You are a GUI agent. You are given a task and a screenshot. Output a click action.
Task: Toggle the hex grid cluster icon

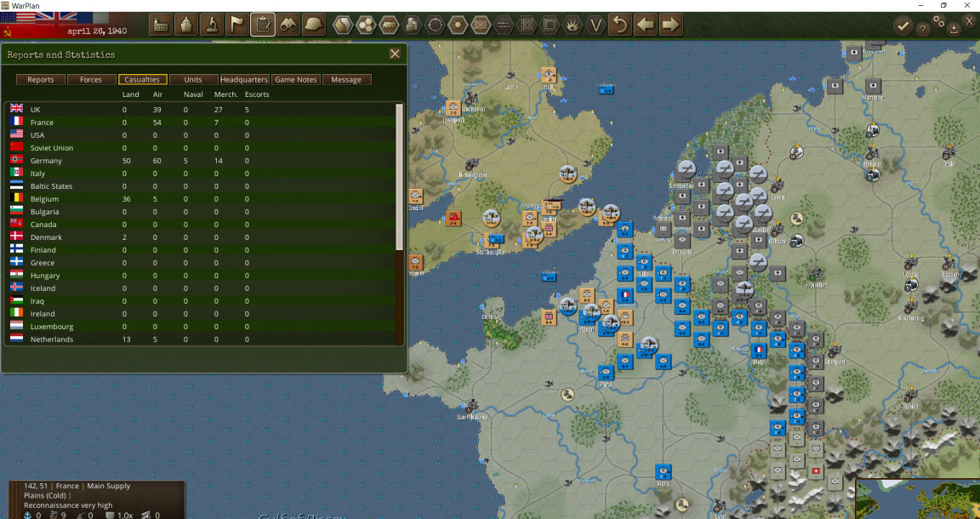(366, 25)
